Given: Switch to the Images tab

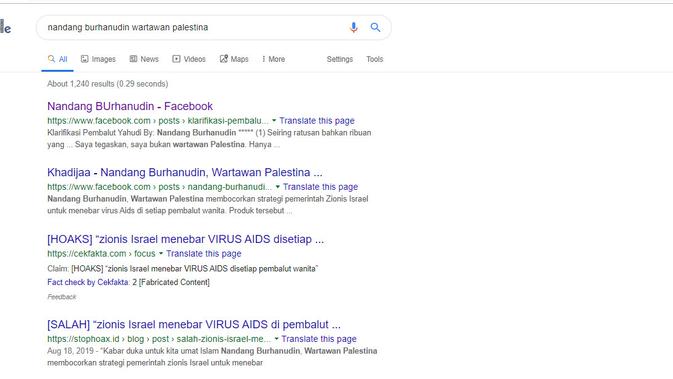Looking at the screenshot, I should click(x=98, y=59).
